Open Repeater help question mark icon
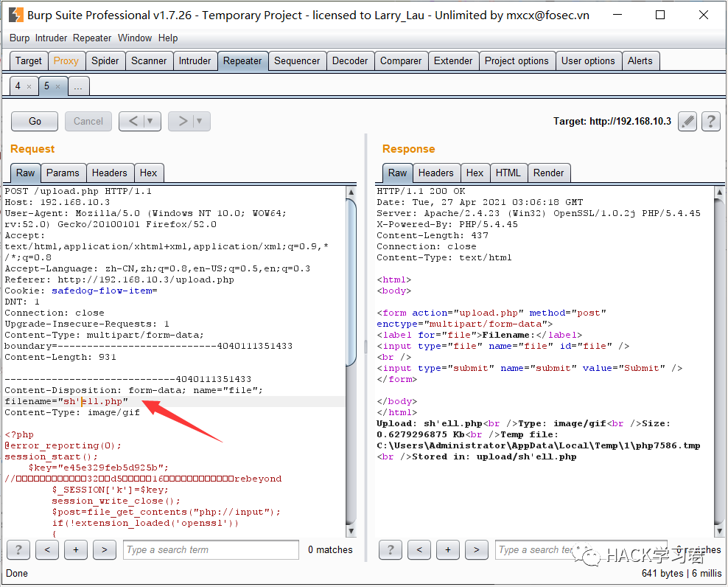This screenshot has width=728, height=587. point(711,121)
